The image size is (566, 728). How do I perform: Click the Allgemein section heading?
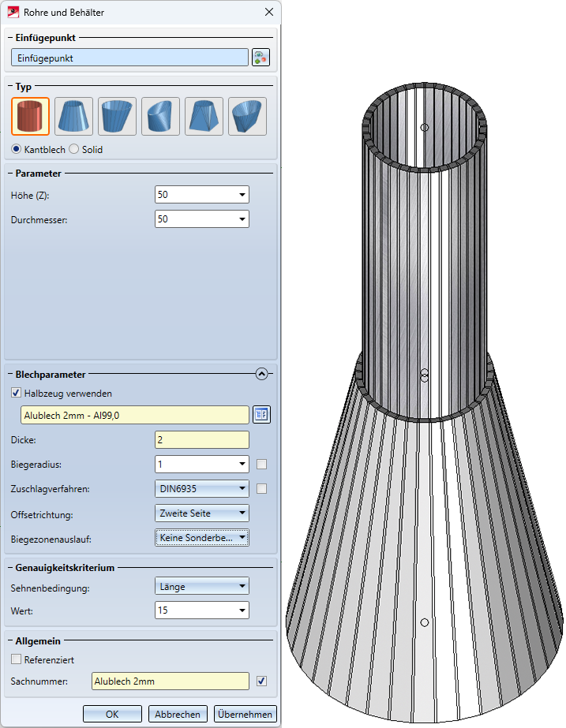pos(38,640)
